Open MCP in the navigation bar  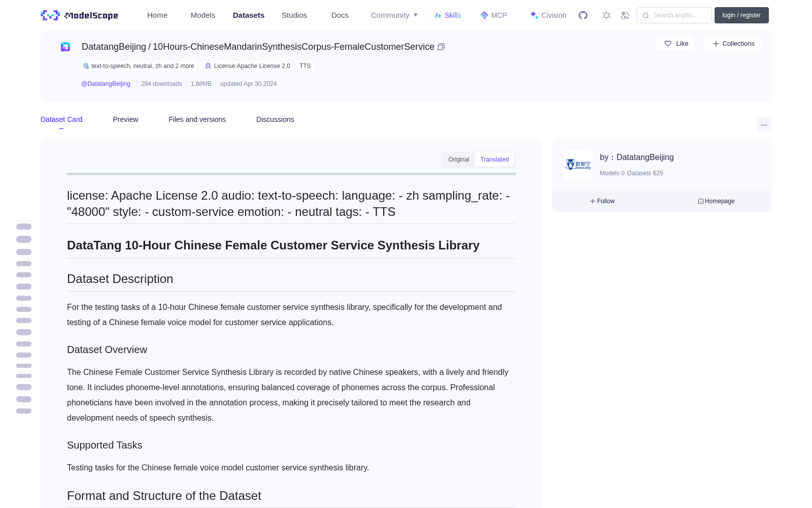coord(493,15)
